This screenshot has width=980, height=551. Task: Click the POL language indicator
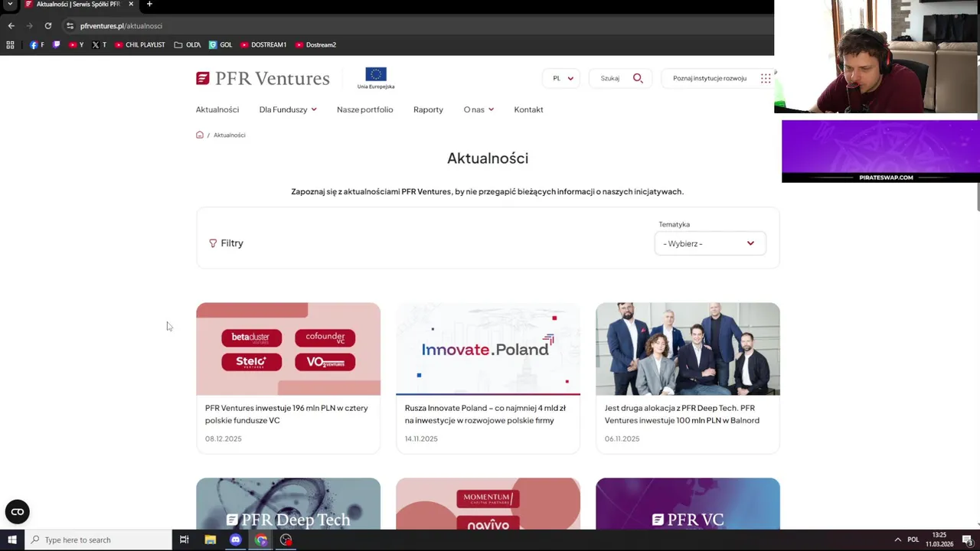[x=913, y=540]
